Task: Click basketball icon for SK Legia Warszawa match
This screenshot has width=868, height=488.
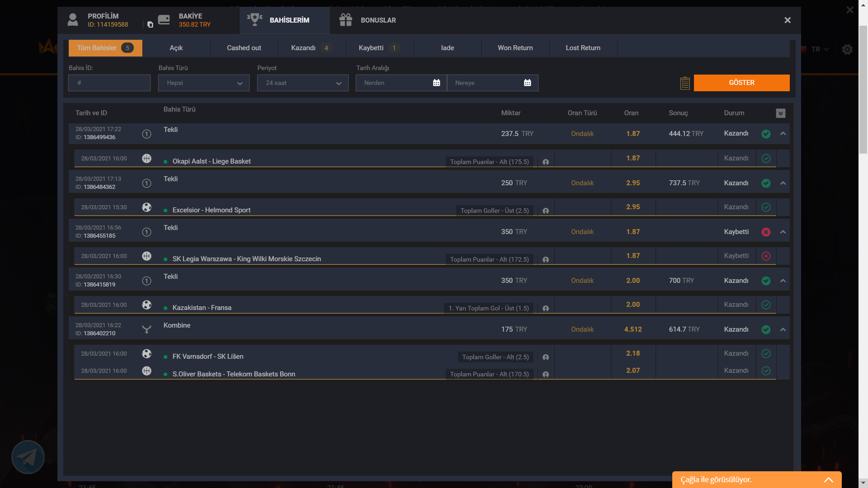Action: (x=146, y=256)
